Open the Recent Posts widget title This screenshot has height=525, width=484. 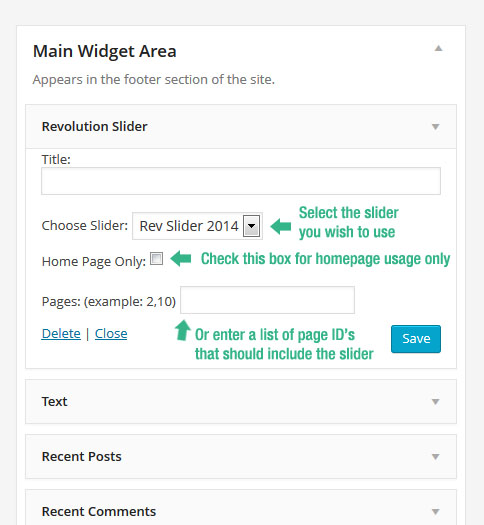pyautogui.click(x=81, y=457)
